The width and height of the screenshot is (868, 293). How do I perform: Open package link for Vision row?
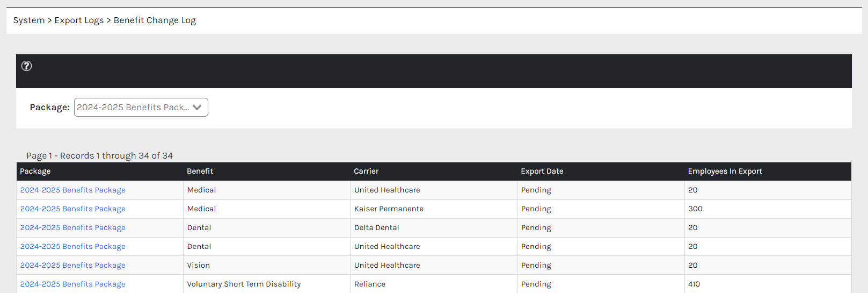(x=73, y=266)
